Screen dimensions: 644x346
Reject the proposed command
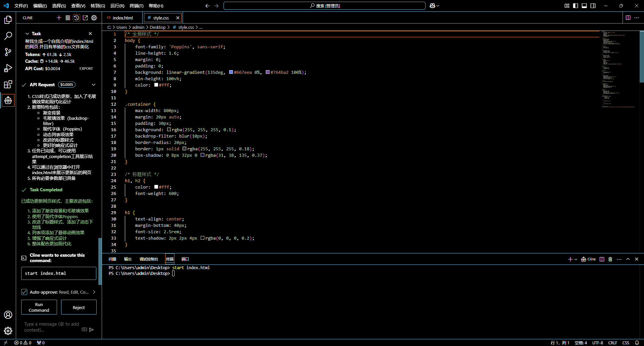[x=79, y=307]
